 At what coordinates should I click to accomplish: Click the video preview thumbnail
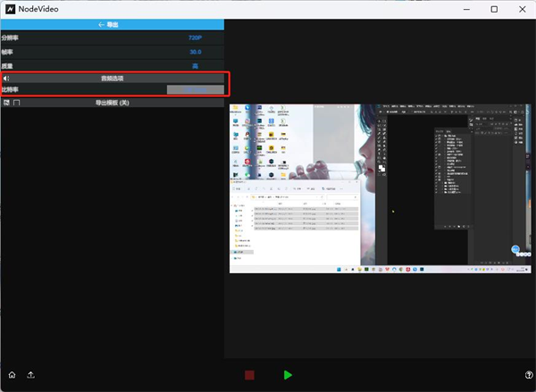pos(381,188)
